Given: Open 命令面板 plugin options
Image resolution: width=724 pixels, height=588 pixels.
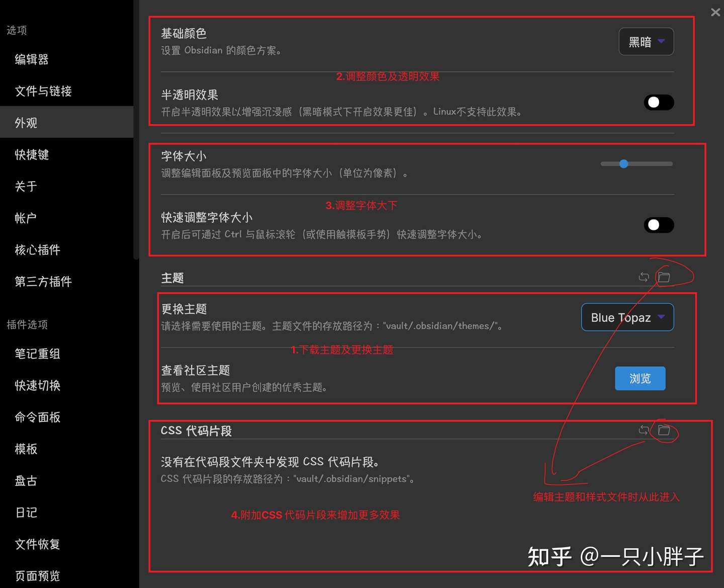Looking at the screenshot, I should click(67, 417).
